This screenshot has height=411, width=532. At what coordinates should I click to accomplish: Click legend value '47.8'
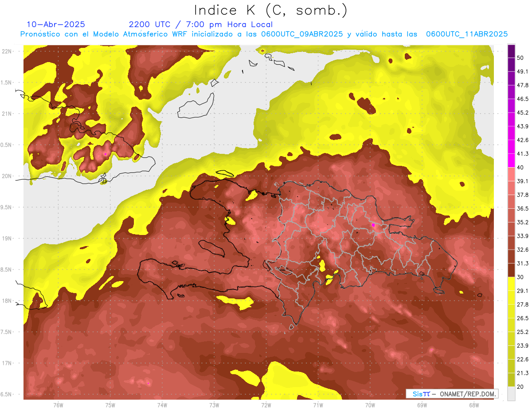tap(523, 85)
